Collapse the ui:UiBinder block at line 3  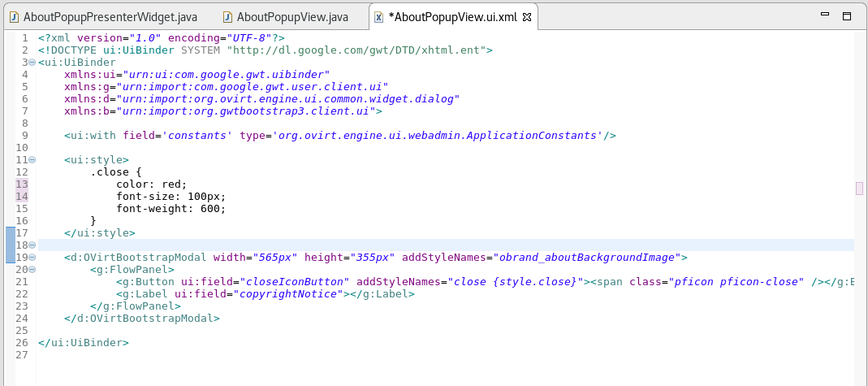pos(32,63)
